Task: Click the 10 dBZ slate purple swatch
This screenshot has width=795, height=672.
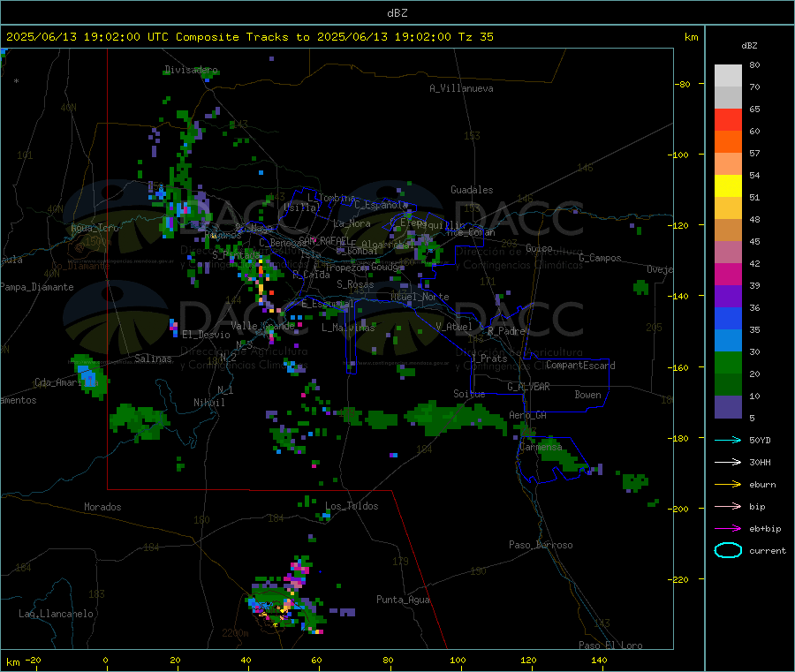Action: (728, 407)
